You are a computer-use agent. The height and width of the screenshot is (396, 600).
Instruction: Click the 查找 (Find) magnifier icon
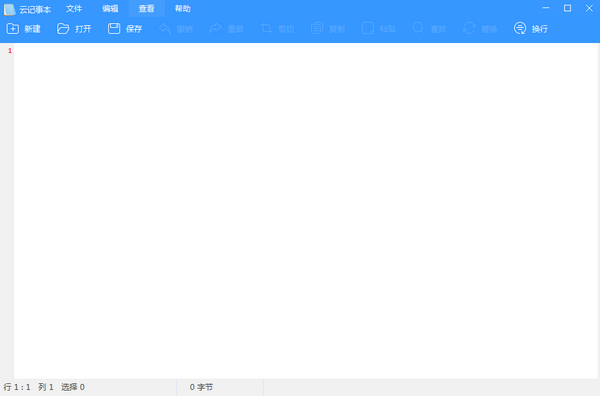tap(418, 29)
